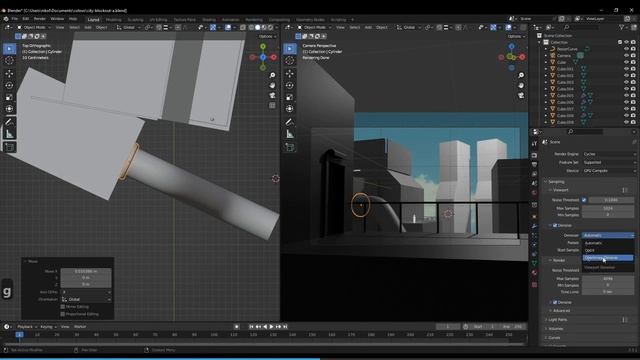Open Orientation Global dropdown in Move panel
Image resolution: width=640 pixels, height=360 pixels.
pyautogui.click(x=86, y=299)
